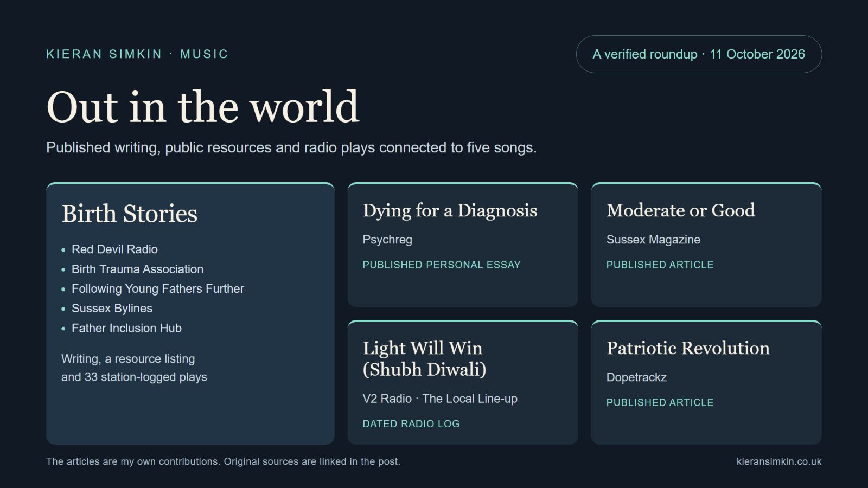Viewport: 868px width, 488px height.
Task: Click the 'Sussex Magazine' source name
Action: (653, 240)
